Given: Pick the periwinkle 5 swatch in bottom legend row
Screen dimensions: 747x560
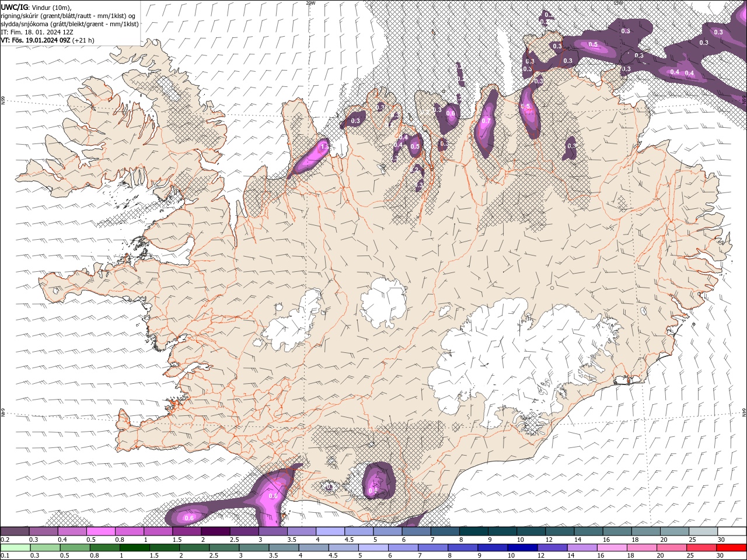Looking at the screenshot, I should coord(373,548).
